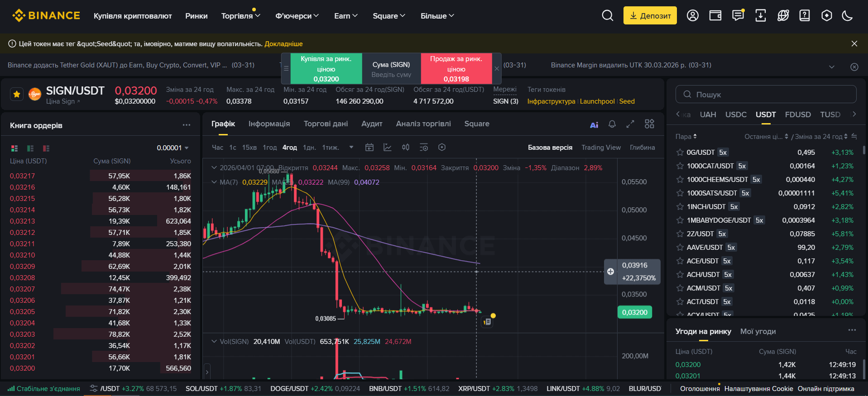Show both bids and asks in order book

tap(14, 148)
